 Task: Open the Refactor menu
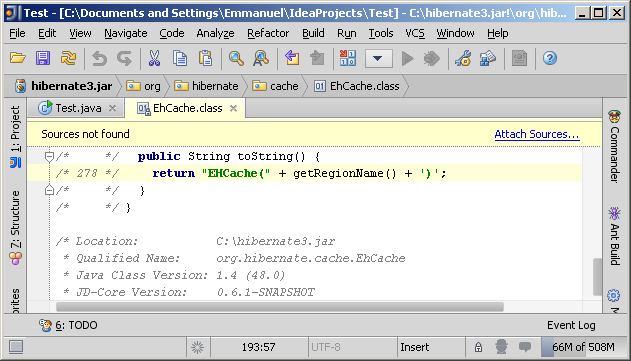pos(268,33)
